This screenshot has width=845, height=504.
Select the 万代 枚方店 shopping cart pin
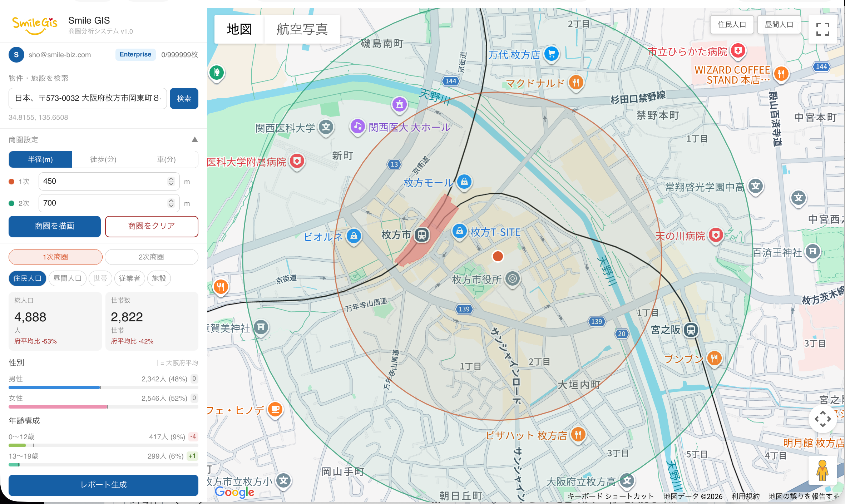click(x=552, y=54)
